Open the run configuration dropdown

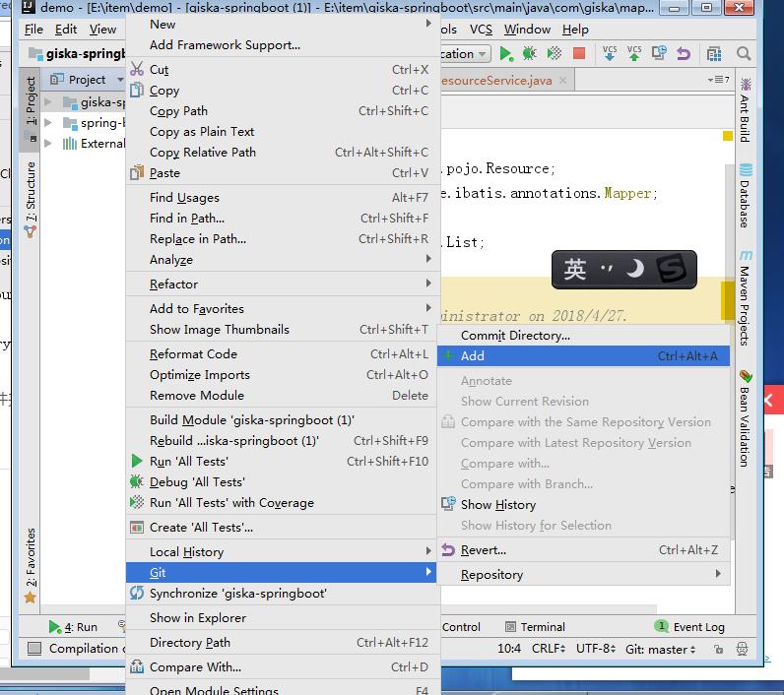465,53
